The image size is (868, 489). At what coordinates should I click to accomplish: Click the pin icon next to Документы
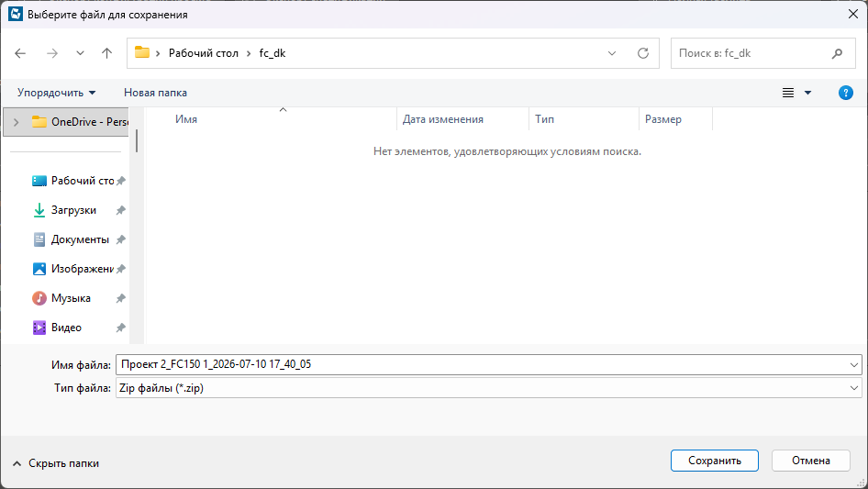click(121, 239)
